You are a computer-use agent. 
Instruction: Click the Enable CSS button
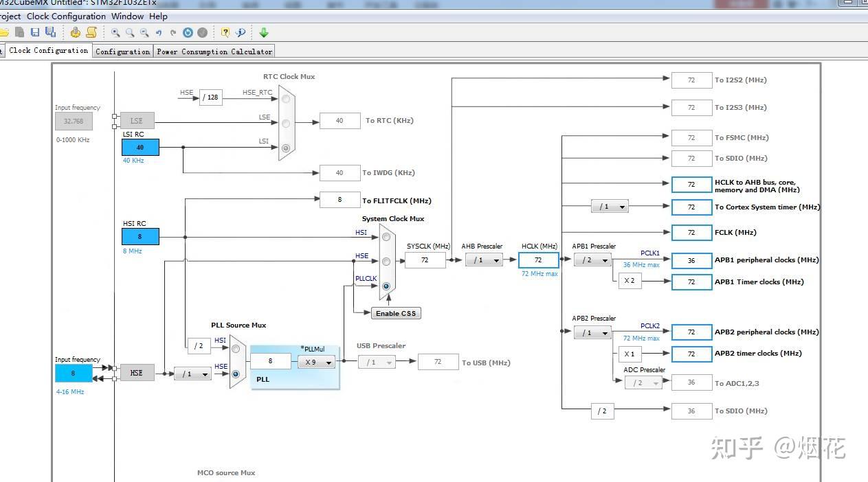(396, 313)
